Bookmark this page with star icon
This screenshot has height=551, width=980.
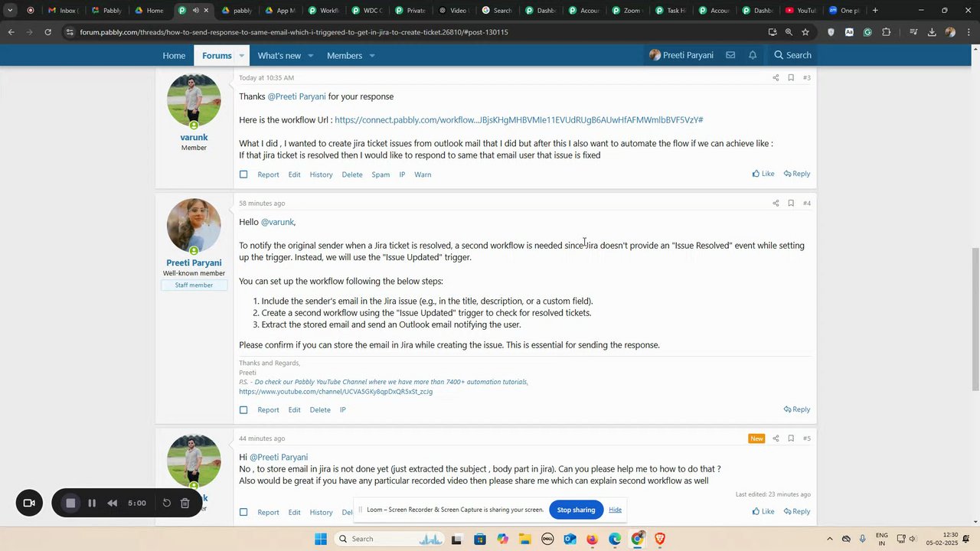click(x=805, y=32)
